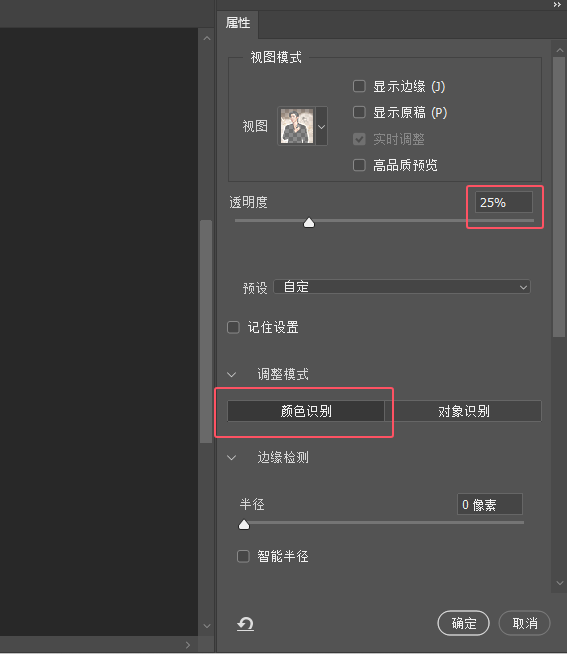Image resolution: width=567 pixels, height=654 pixels.
Task: Click the view mode portrait thumbnail
Action: [x=297, y=126]
